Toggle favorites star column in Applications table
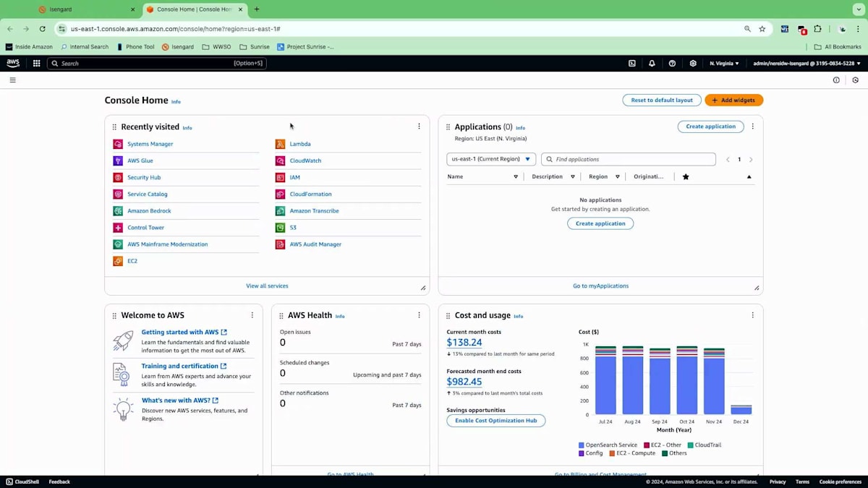868x488 pixels. tap(686, 176)
